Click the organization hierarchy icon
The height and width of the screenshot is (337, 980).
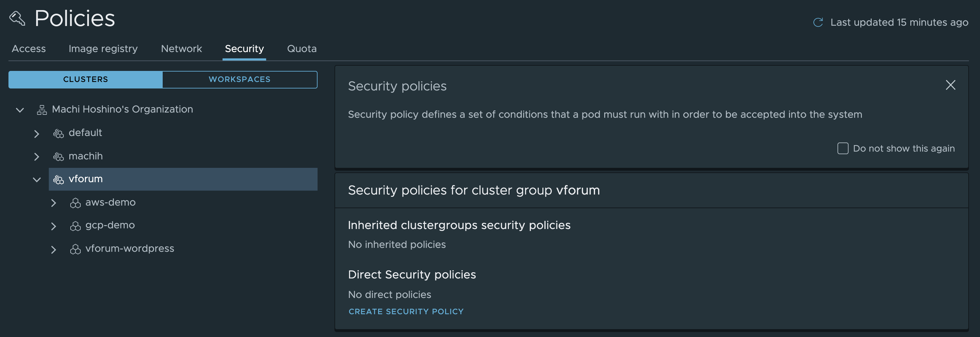42,110
